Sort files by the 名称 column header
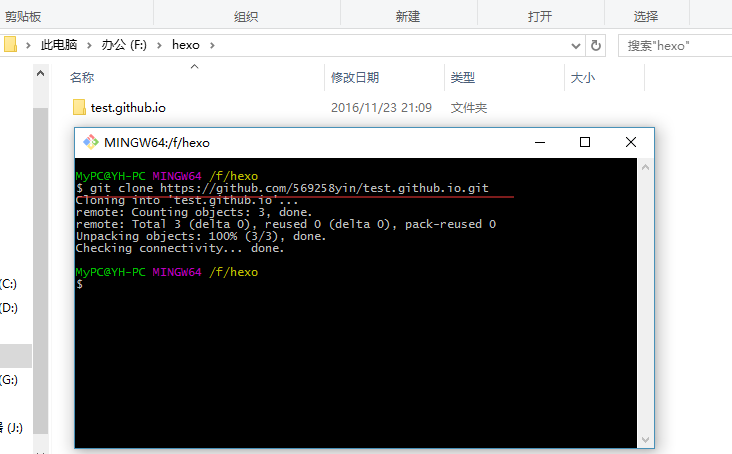Viewport: 732px width, 454px height. pyautogui.click(x=82, y=78)
